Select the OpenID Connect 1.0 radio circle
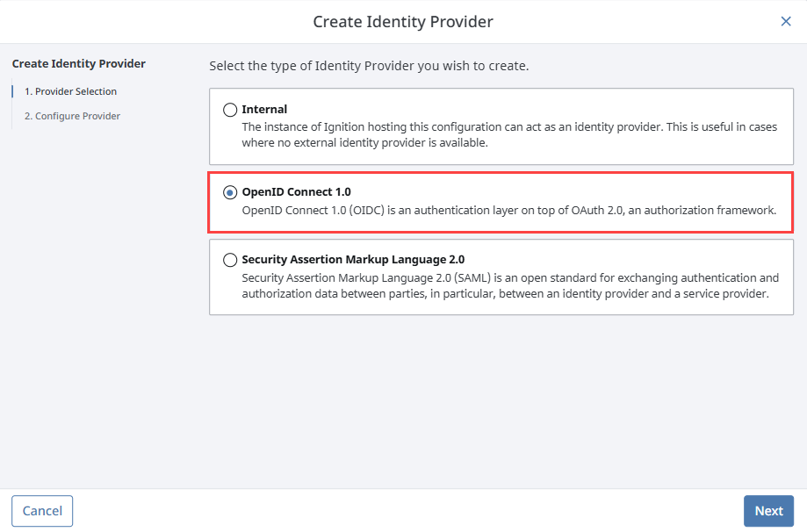The height and width of the screenshot is (532, 807). pyautogui.click(x=230, y=192)
